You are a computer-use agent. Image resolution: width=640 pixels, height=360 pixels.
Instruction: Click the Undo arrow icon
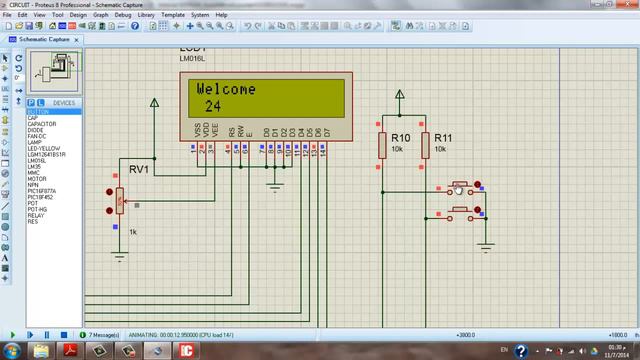point(247,26)
